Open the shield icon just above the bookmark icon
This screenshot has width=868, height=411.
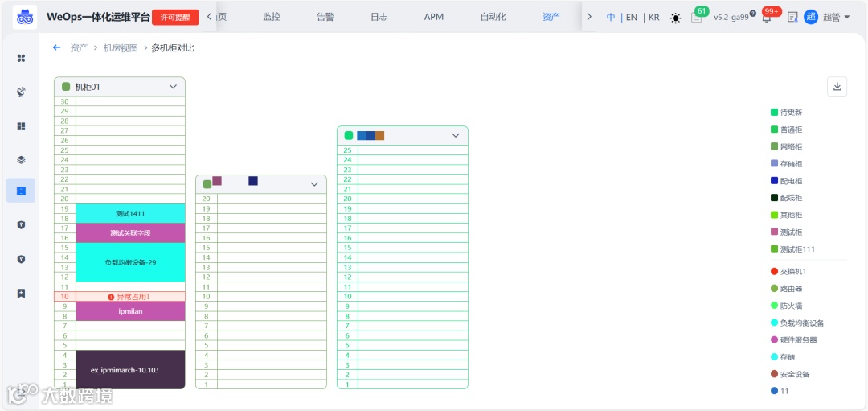coord(21,259)
